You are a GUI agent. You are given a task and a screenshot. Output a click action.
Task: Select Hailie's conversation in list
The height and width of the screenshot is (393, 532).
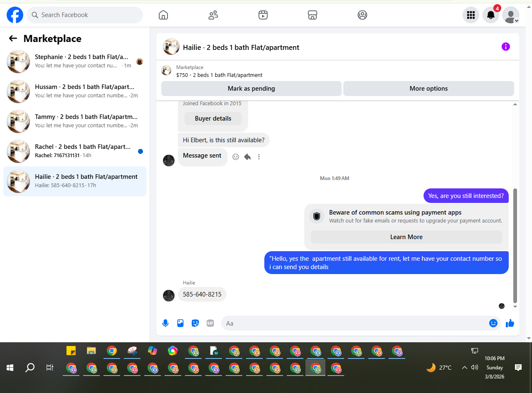75,181
